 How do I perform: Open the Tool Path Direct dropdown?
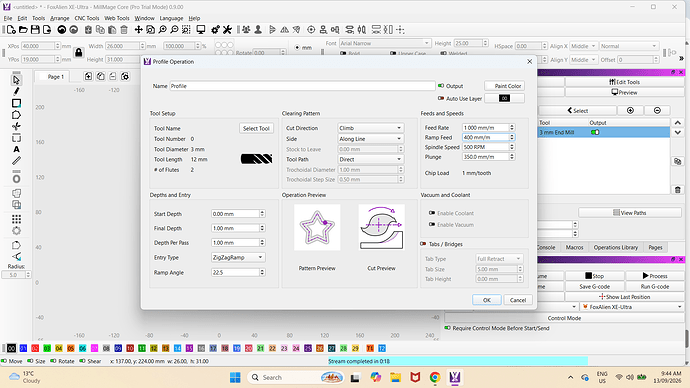[x=370, y=159]
